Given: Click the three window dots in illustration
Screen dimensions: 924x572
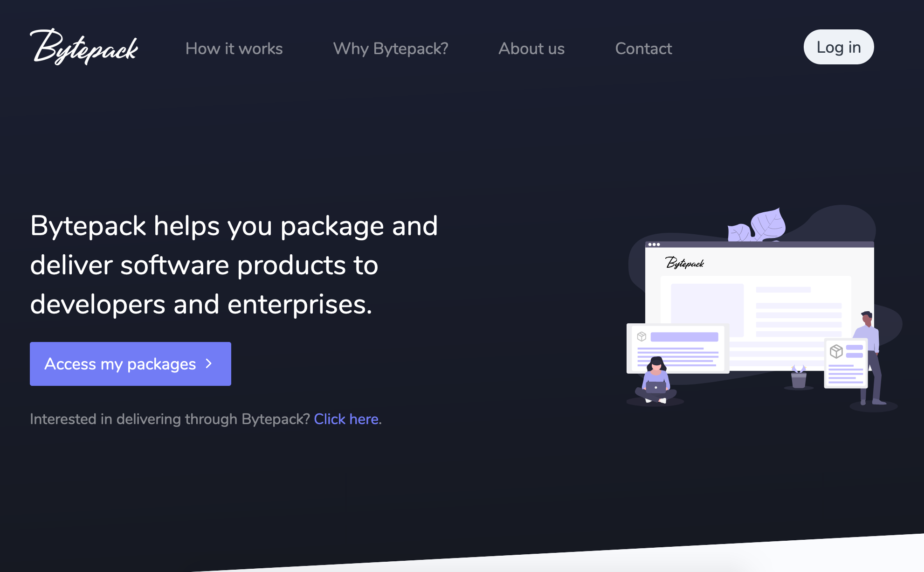Looking at the screenshot, I should [x=654, y=244].
